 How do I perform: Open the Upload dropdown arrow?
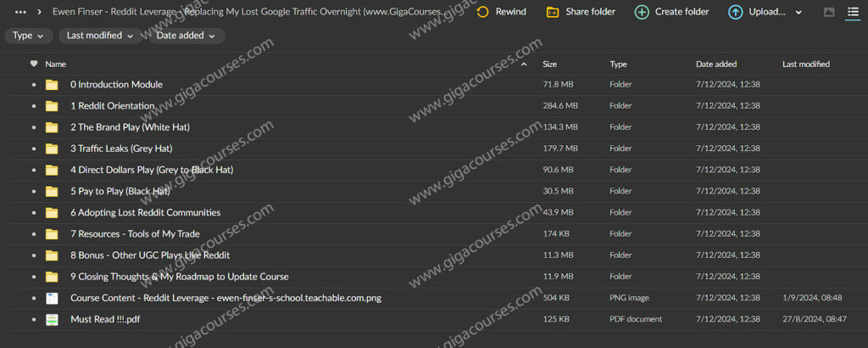click(798, 12)
